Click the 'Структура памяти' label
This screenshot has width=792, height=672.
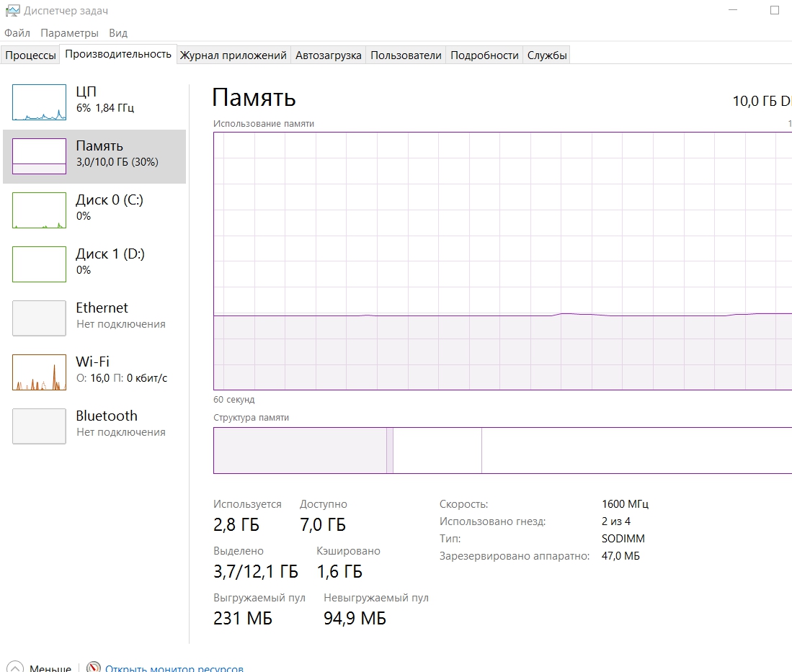coord(251,418)
